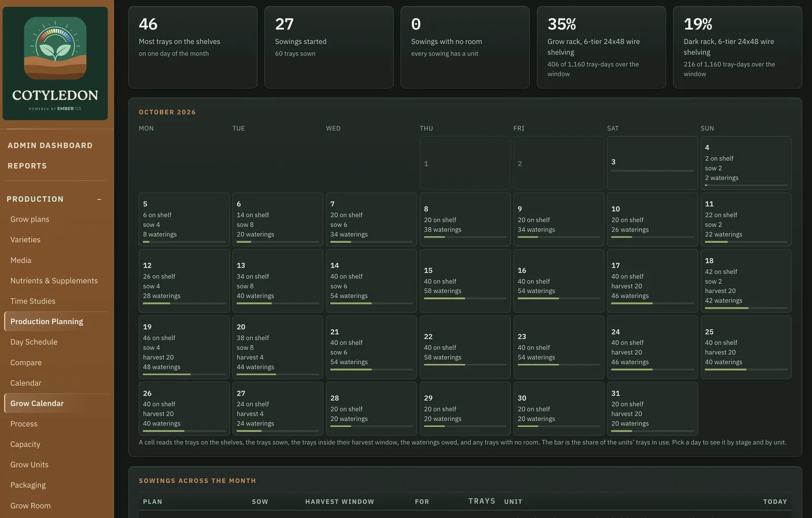Open Time Studies

coord(33,301)
